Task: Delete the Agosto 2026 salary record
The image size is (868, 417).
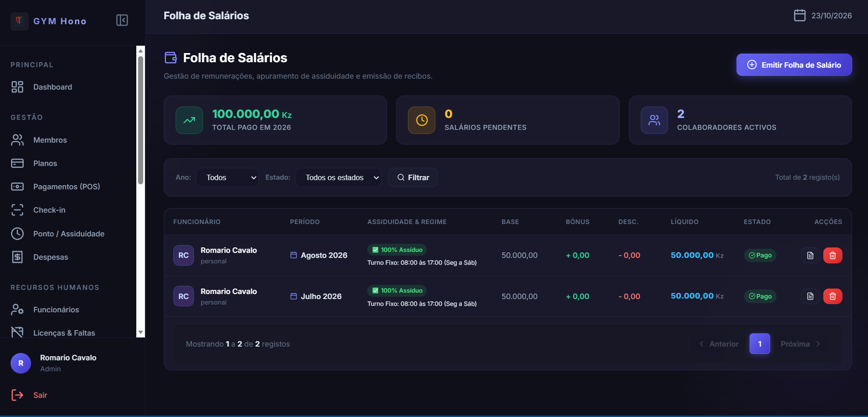Action: (x=832, y=255)
